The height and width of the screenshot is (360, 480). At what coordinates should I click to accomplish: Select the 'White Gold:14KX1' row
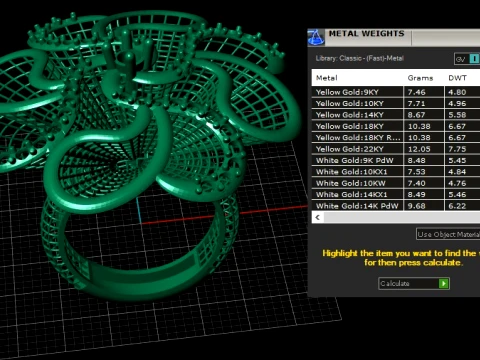tap(396, 194)
